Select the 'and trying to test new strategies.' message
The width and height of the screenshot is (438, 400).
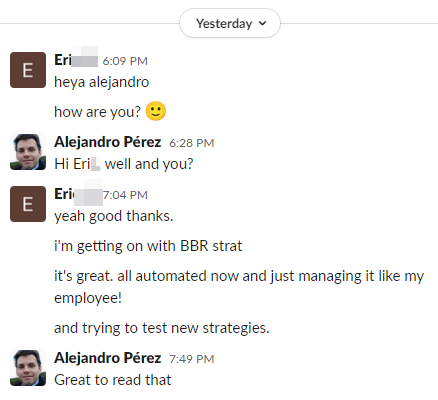tap(162, 328)
